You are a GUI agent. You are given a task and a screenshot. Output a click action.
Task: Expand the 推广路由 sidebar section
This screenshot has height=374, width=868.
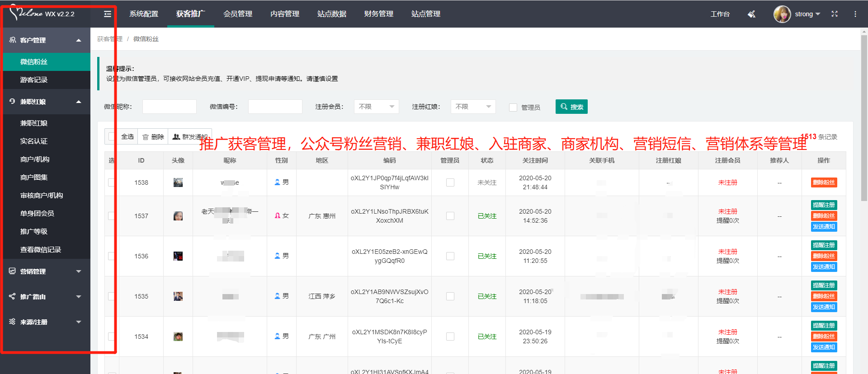point(79,297)
